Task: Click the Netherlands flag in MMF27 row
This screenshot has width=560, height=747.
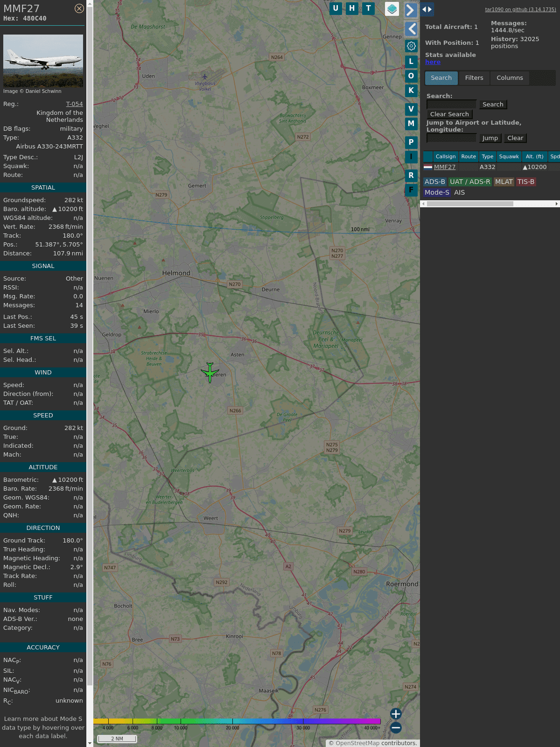Action: click(x=428, y=167)
